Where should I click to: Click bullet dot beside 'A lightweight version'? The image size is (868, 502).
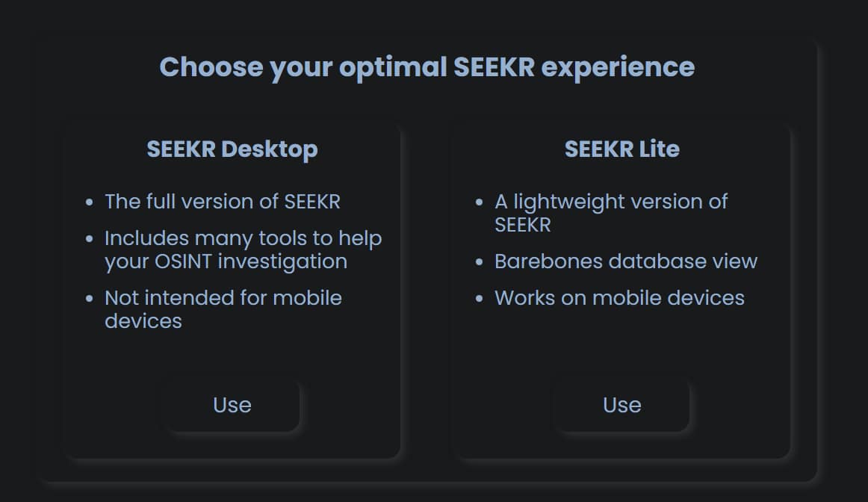(480, 202)
